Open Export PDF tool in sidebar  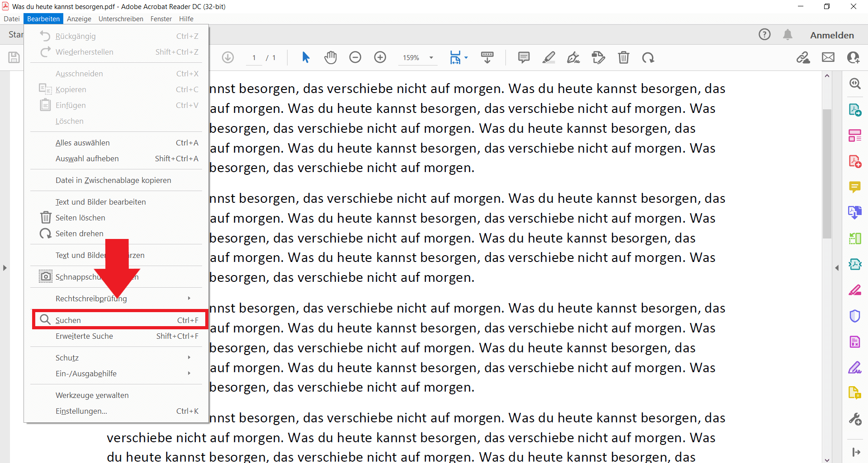tap(855, 109)
